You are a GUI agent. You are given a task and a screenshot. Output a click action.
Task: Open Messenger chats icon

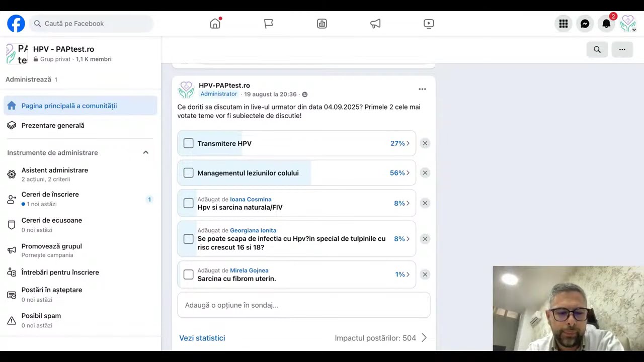point(585,24)
